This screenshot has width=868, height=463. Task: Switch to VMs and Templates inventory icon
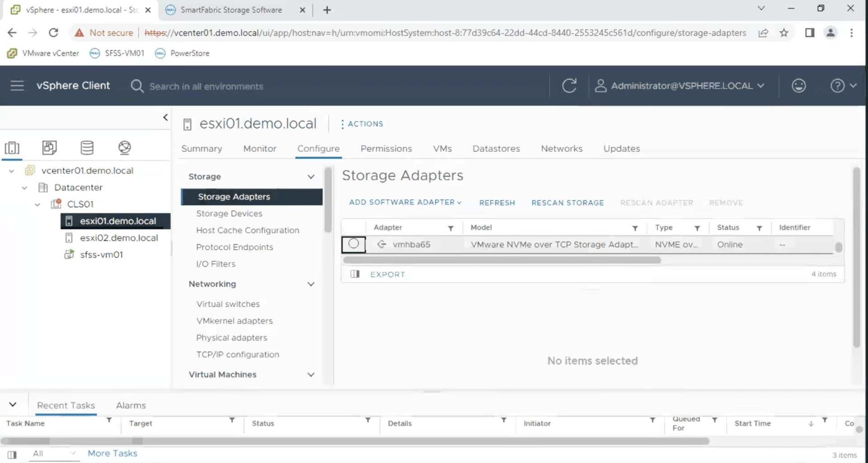point(49,147)
